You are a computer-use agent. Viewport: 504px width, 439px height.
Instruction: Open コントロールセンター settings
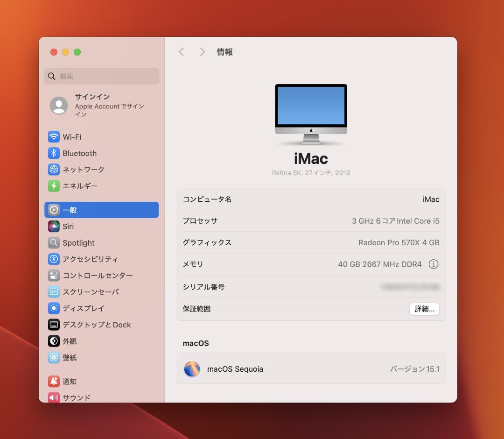pyautogui.click(x=53, y=275)
